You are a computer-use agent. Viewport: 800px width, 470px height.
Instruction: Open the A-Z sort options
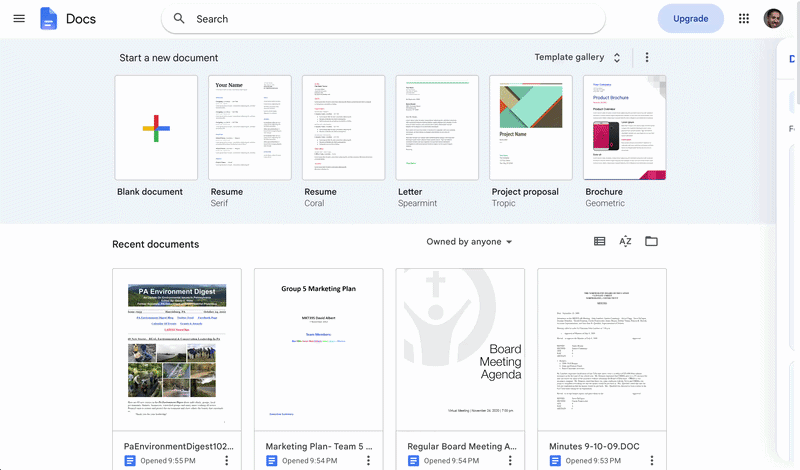click(x=625, y=241)
